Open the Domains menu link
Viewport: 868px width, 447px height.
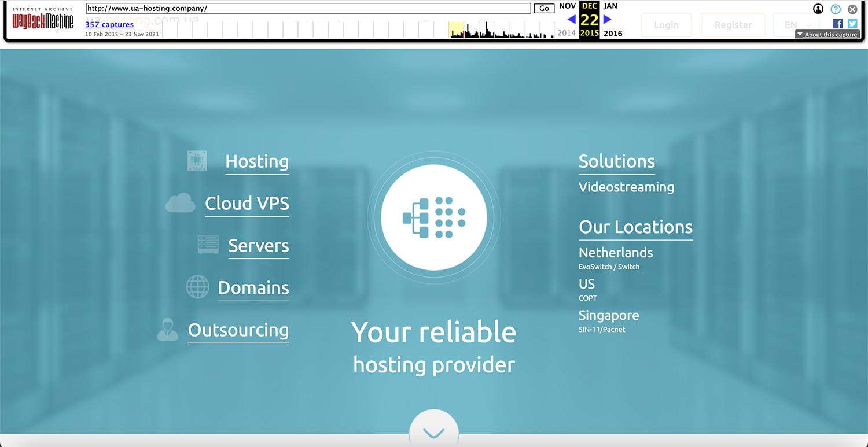point(253,288)
